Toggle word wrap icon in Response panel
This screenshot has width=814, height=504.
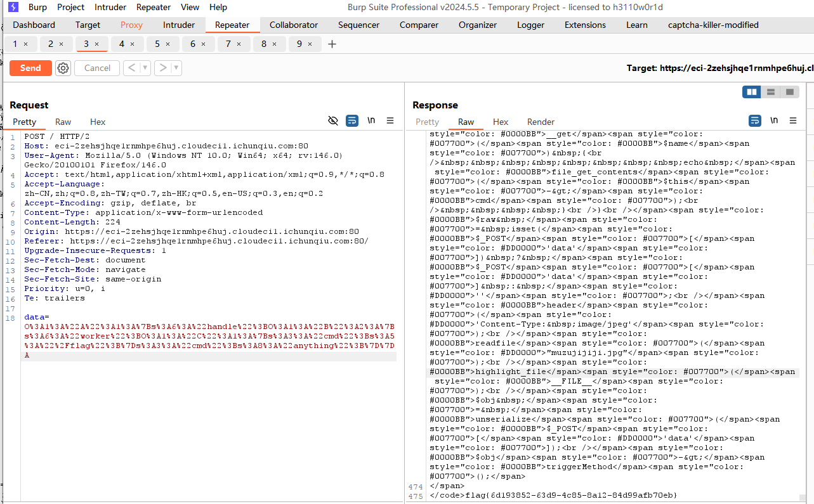pyautogui.click(x=755, y=120)
